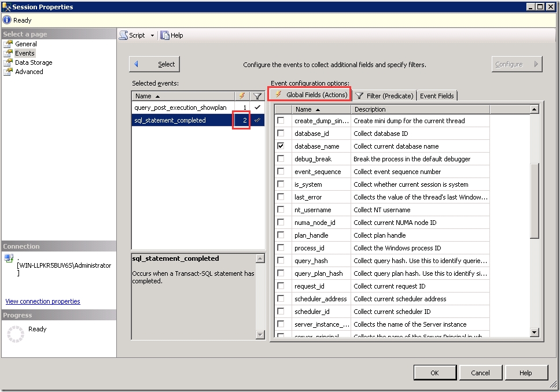The image size is (560, 392).
Task: Check the plan_handle checkbox
Action: 281,235
